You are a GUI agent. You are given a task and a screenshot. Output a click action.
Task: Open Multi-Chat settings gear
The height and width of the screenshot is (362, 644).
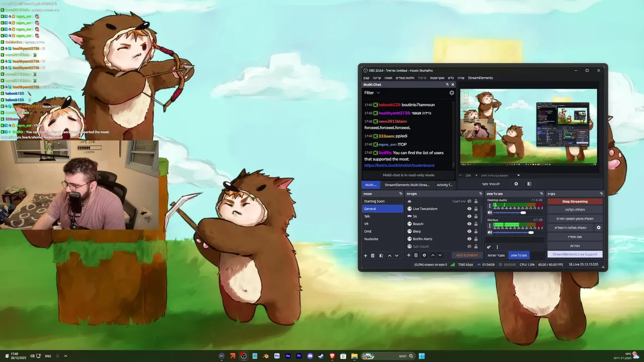tap(451, 93)
